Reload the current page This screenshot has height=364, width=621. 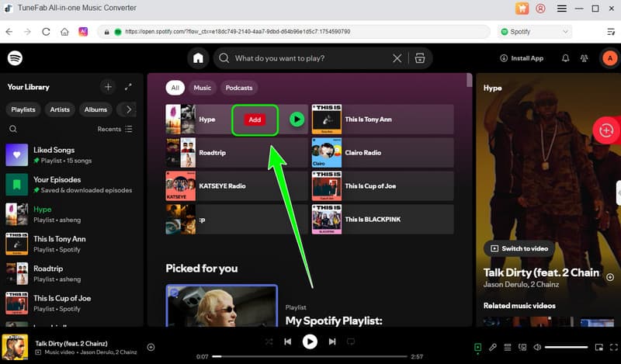(x=46, y=32)
